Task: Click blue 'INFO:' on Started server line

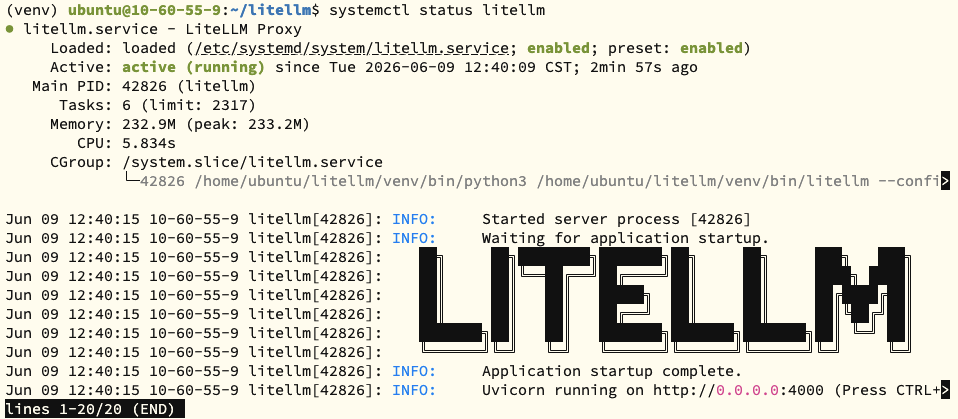Action: click(414, 219)
